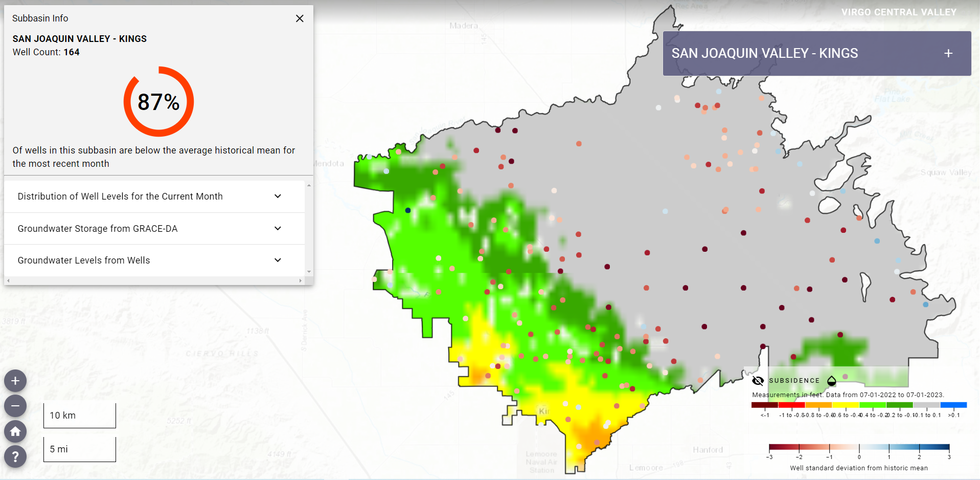This screenshot has width=980, height=480.
Task: Click the 'Measurements in feet' data range text
Action: (848, 395)
